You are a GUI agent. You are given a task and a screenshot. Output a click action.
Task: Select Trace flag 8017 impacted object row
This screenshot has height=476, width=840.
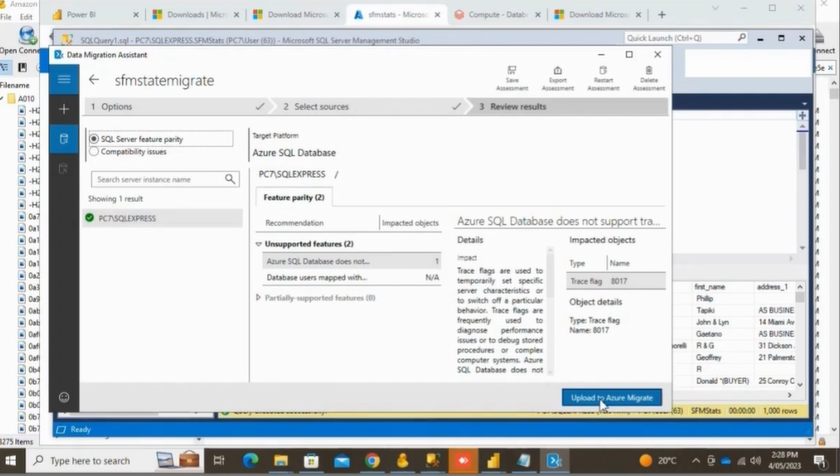(616, 281)
